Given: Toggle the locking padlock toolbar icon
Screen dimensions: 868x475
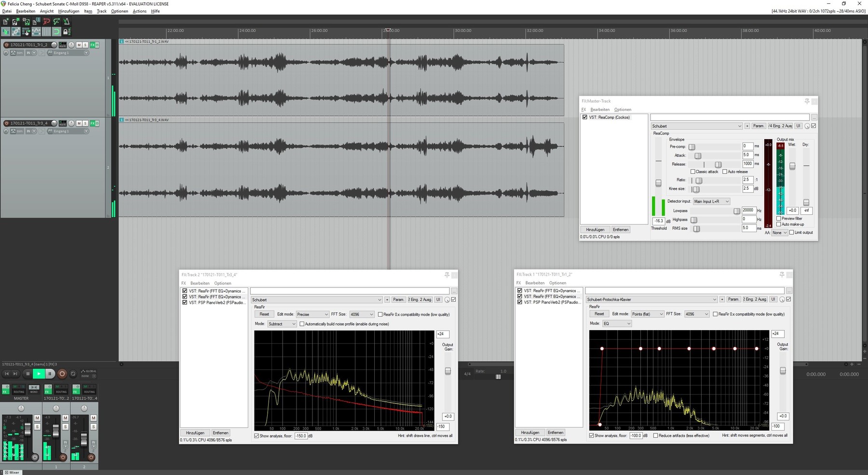Looking at the screenshot, I should [67, 31].
